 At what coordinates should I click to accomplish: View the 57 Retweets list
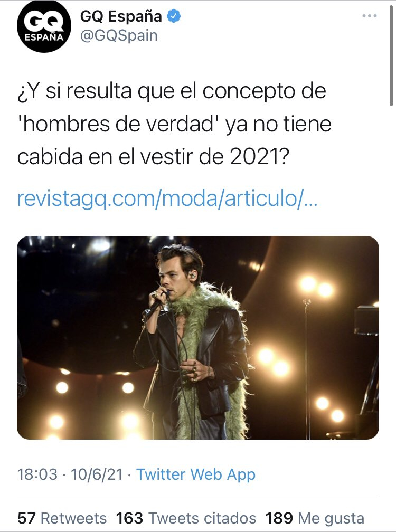tap(62, 518)
